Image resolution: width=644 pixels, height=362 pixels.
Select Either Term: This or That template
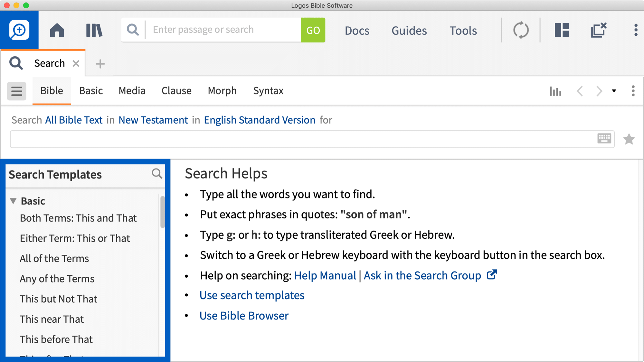click(x=75, y=238)
